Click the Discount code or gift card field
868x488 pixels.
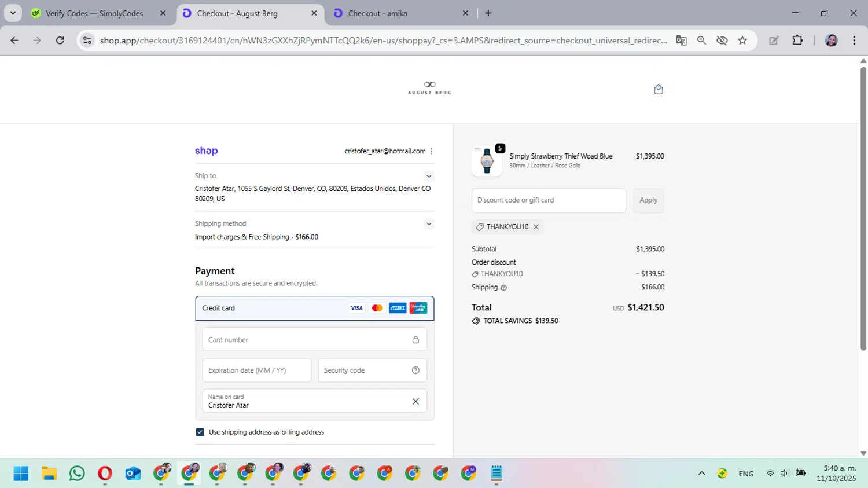point(549,200)
